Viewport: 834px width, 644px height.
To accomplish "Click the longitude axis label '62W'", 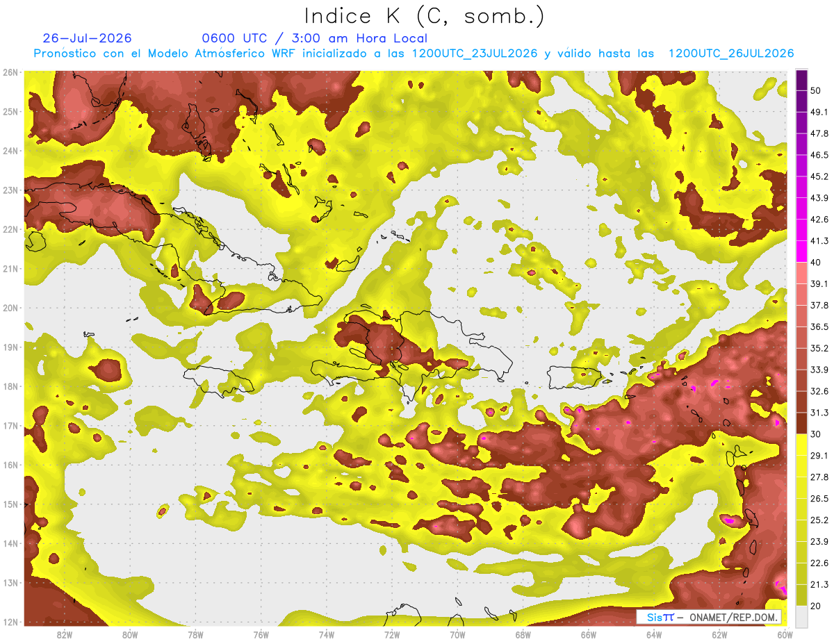I will tap(719, 635).
